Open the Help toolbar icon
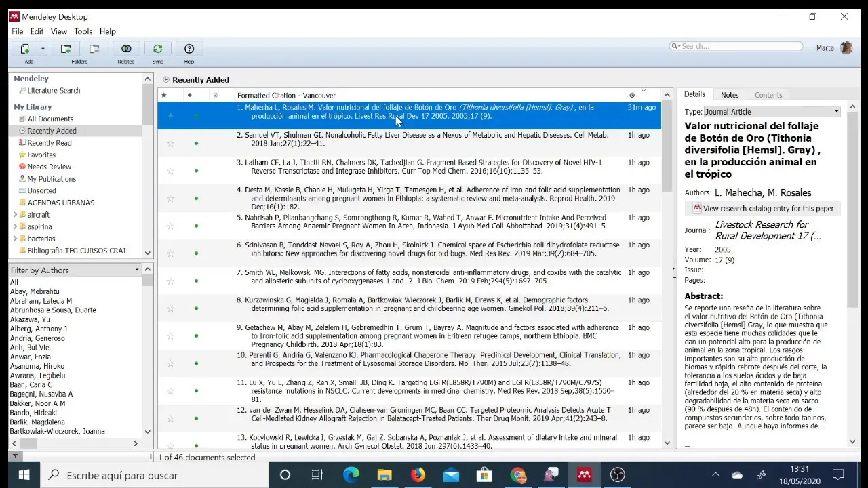 189,49
